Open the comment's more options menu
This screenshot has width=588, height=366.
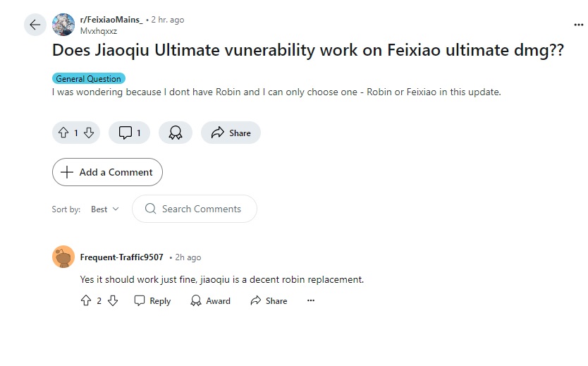(311, 300)
